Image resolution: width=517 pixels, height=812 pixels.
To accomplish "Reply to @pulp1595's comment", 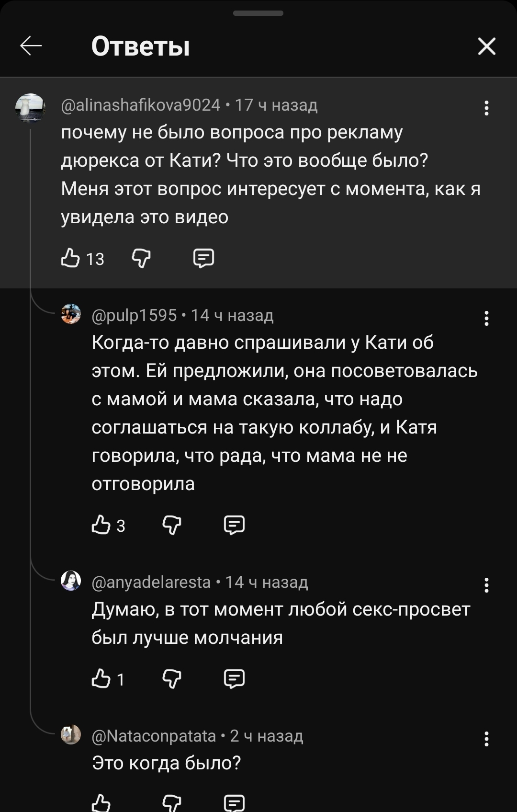I will coord(234,525).
